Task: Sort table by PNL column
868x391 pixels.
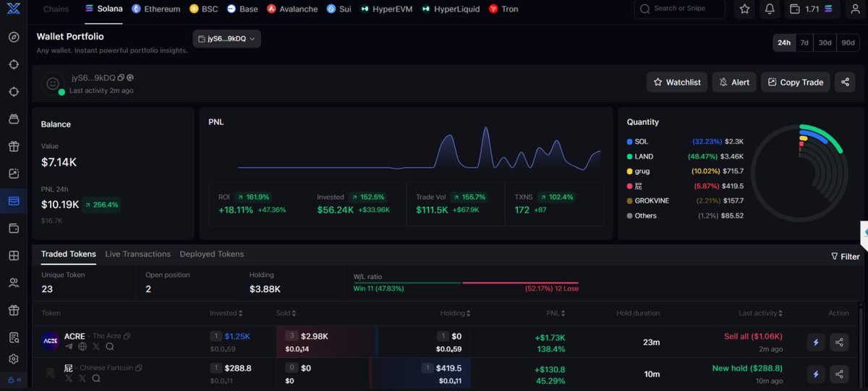Action: [x=556, y=314]
